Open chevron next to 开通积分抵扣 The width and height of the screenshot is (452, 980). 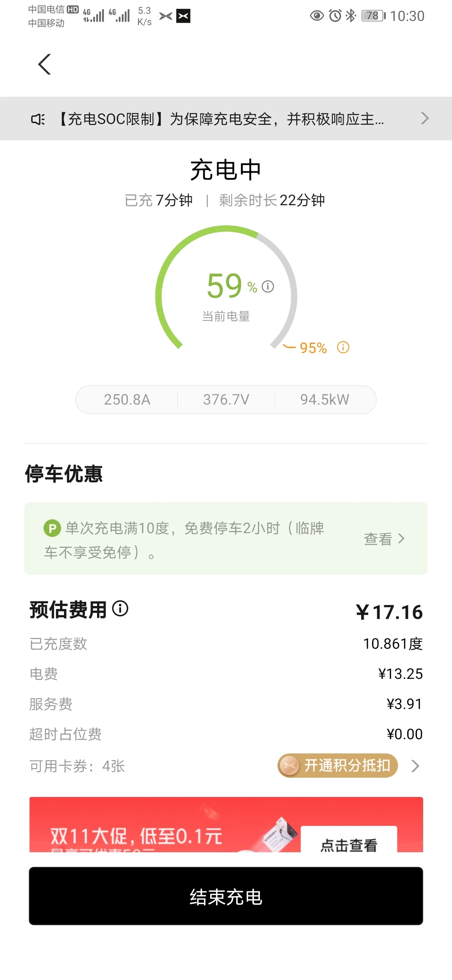415,766
